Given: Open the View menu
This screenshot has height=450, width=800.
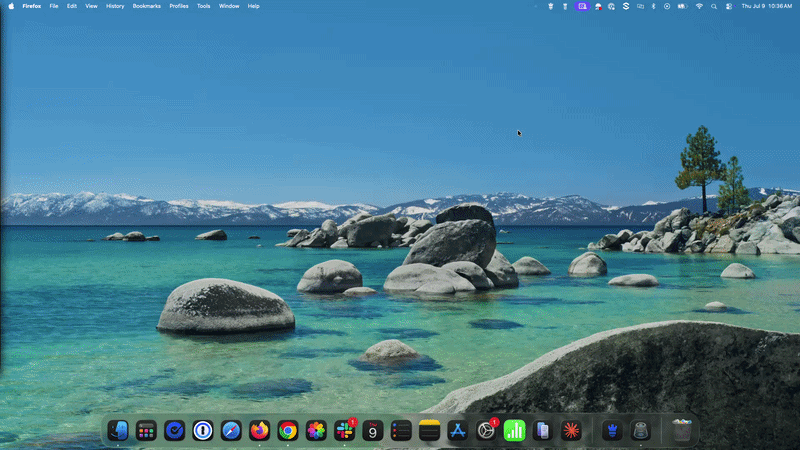Looking at the screenshot, I should coord(91,6).
